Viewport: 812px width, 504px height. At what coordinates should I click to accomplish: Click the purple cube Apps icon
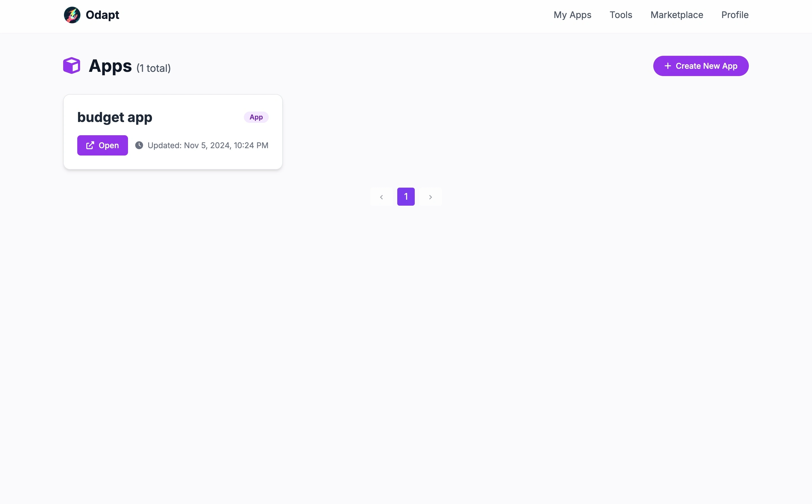coord(72,66)
